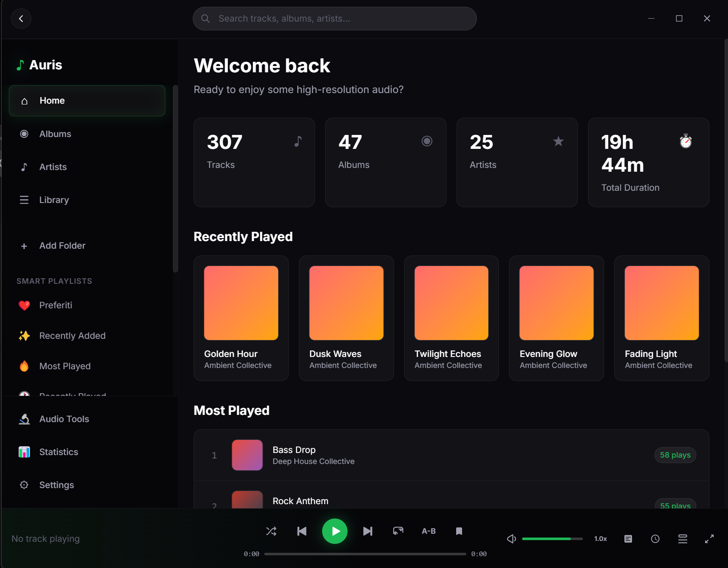Toggle repeat mode in the player bar
The width and height of the screenshot is (728, 568).
(398, 531)
